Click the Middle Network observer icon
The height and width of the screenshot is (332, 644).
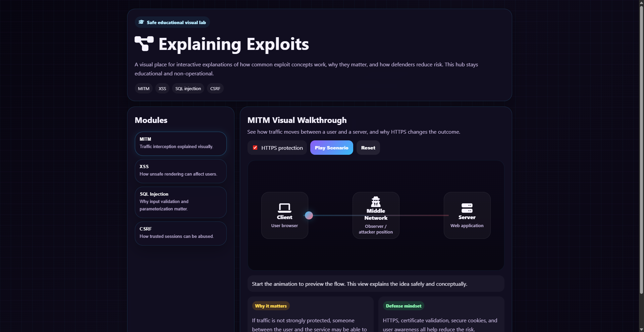click(376, 202)
